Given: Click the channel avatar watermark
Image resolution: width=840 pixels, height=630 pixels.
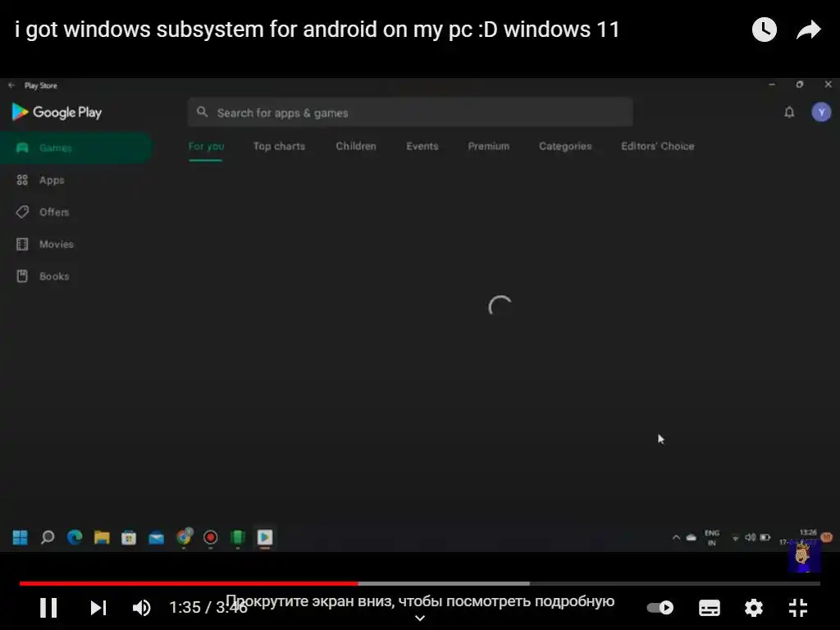Looking at the screenshot, I should pos(804,557).
